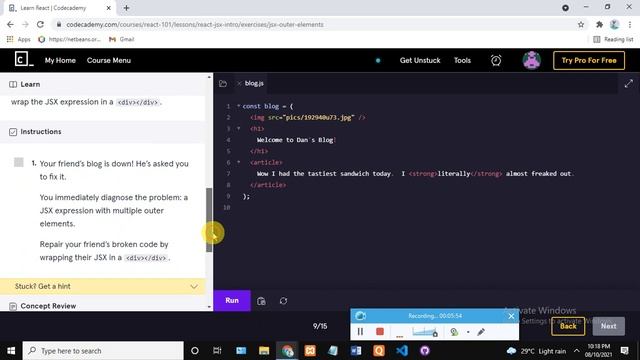
Task: Select the Learn React browser tab
Action: (x=60, y=8)
